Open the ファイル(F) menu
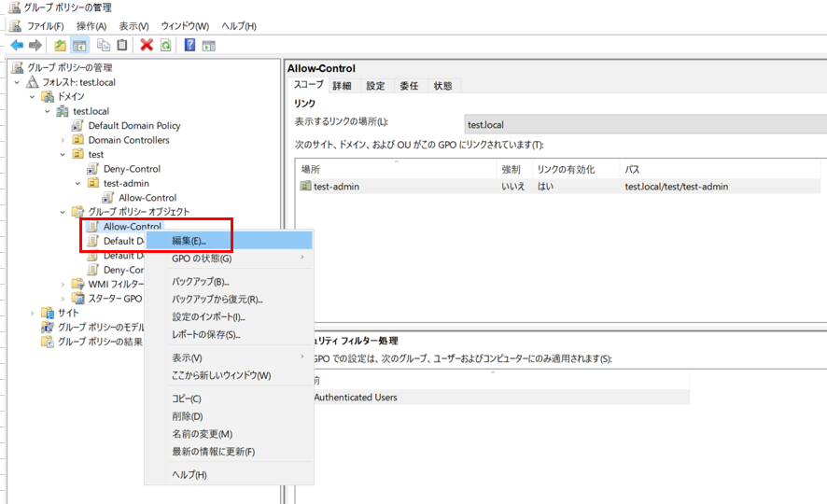The image size is (827, 504). pyautogui.click(x=46, y=26)
